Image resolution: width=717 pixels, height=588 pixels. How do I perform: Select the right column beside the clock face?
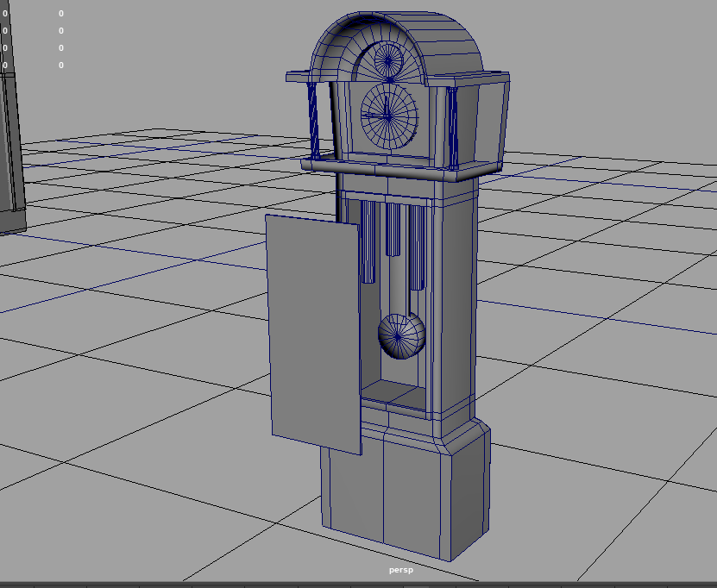click(452, 128)
